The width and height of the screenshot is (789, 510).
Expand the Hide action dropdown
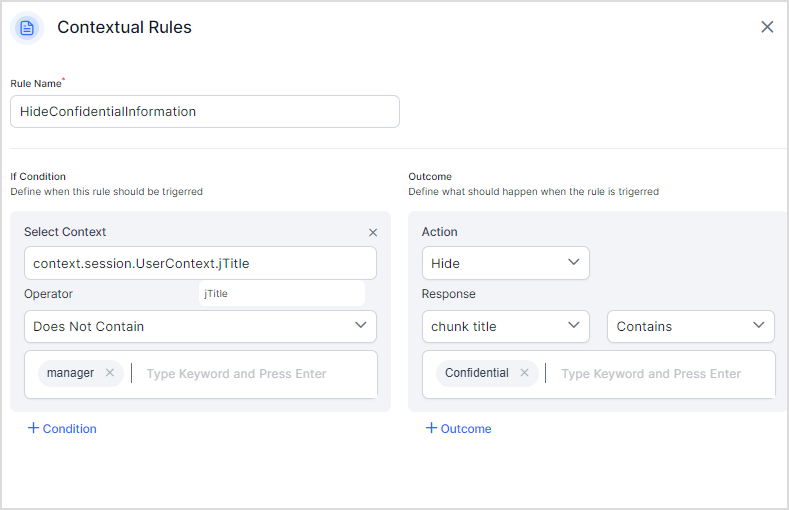[x=505, y=263]
